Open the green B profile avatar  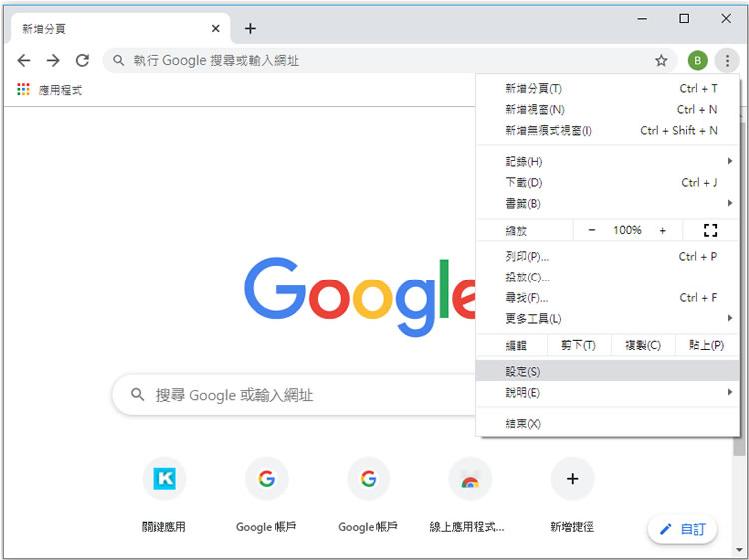pos(697,60)
